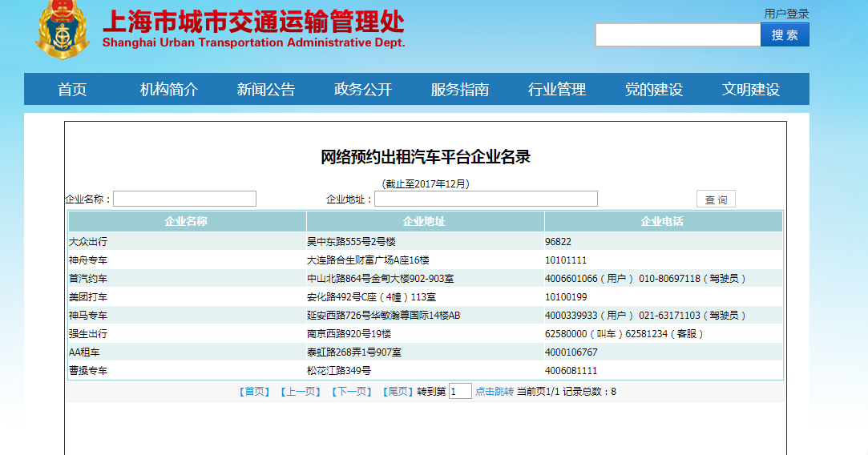Click address 吴中东路555号2号楼

[351, 242]
